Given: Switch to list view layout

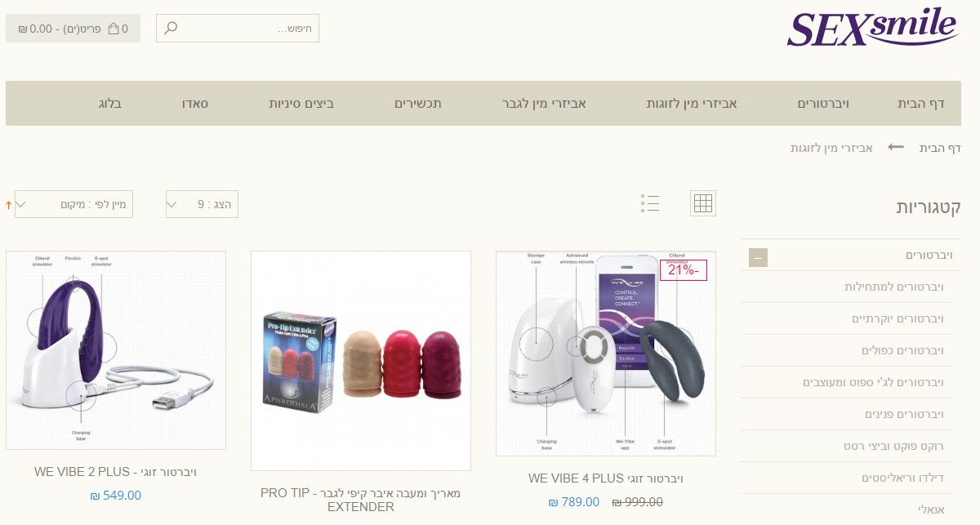Looking at the screenshot, I should (650, 203).
